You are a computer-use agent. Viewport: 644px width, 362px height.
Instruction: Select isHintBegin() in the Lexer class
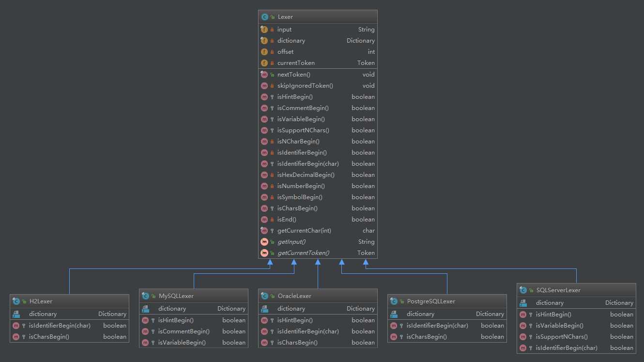click(x=295, y=97)
